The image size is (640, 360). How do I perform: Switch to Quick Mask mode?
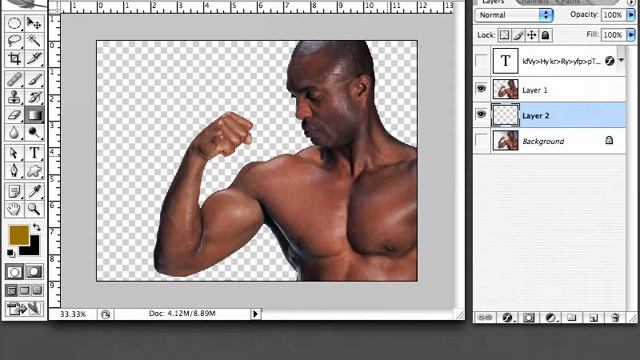[34, 271]
